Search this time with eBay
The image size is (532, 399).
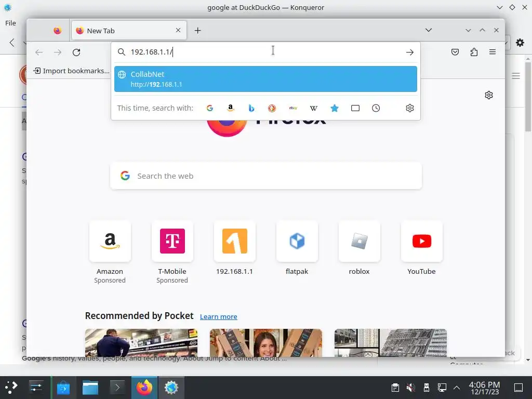click(x=293, y=108)
